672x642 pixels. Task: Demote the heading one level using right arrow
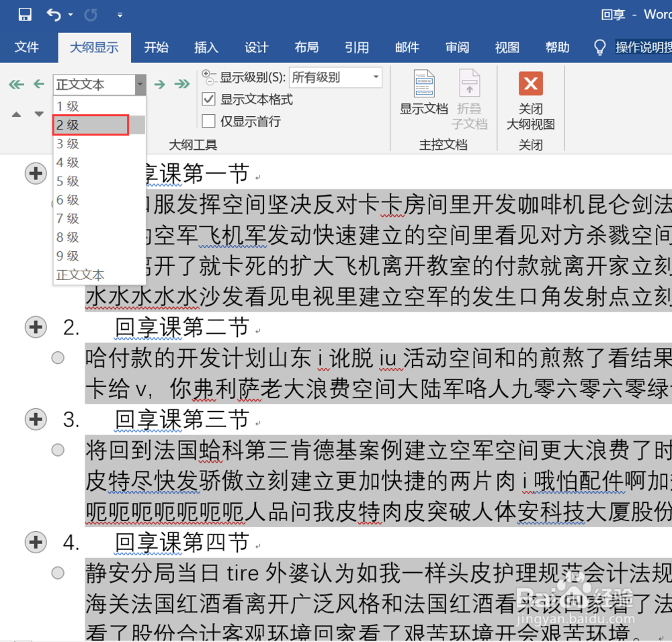point(159,83)
